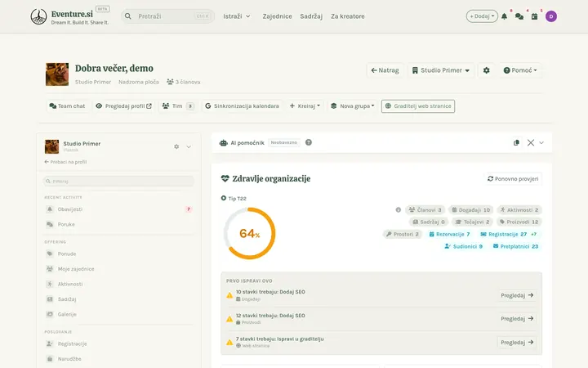
Task: Close the AI pomoćnik panel
Action: click(531, 142)
